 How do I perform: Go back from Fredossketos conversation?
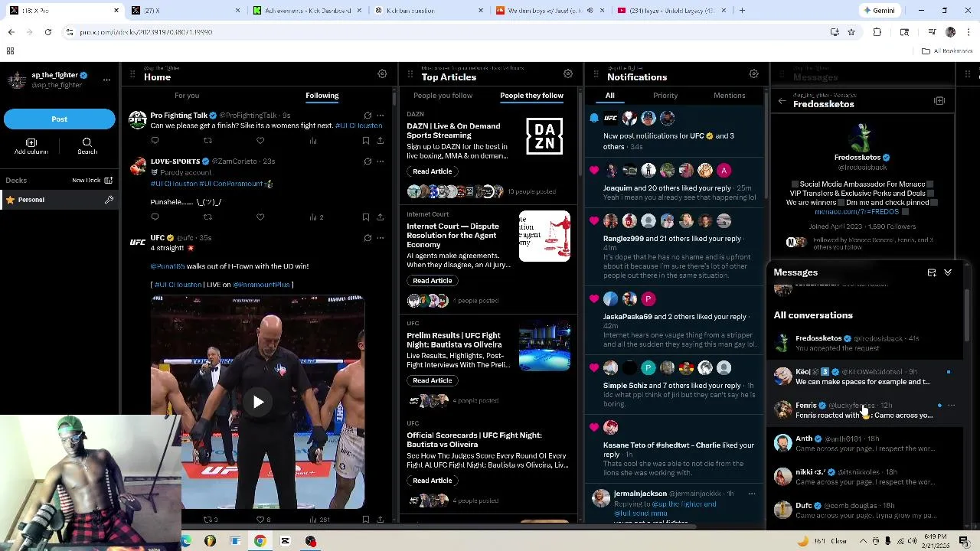[782, 101]
